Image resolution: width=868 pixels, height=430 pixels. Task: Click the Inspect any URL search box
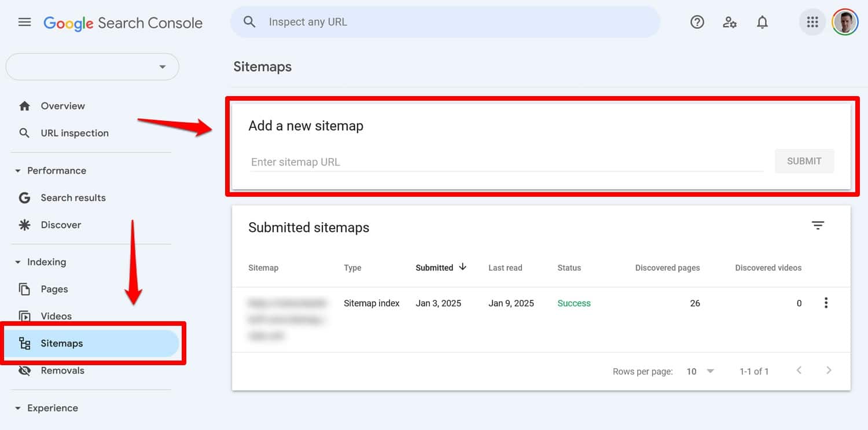445,22
